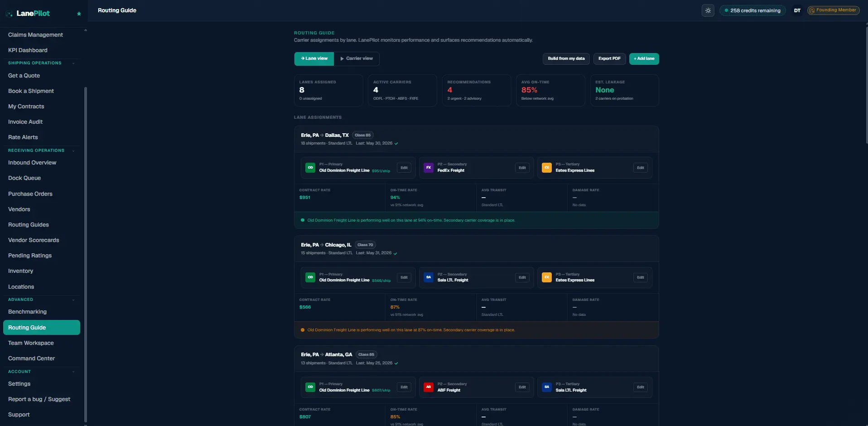Click OD carrier icon on Erie–Chicago lane

(310, 277)
